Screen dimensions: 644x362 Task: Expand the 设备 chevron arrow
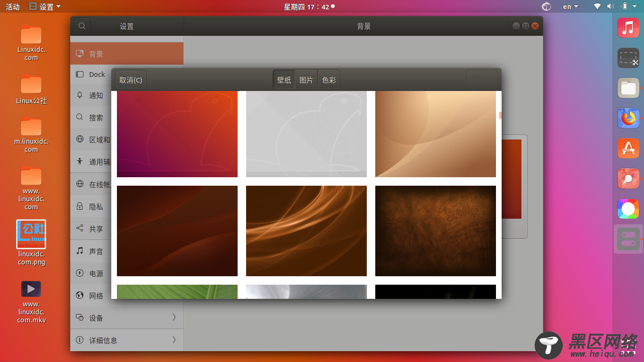point(174,318)
